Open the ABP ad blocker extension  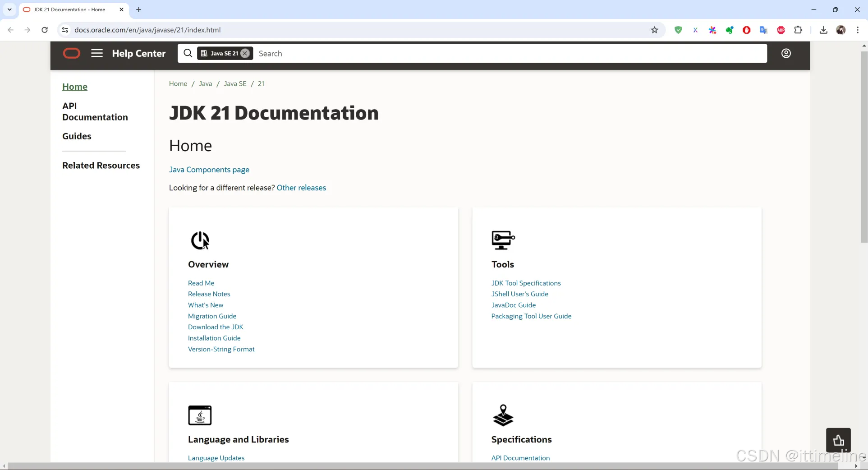tap(781, 30)
